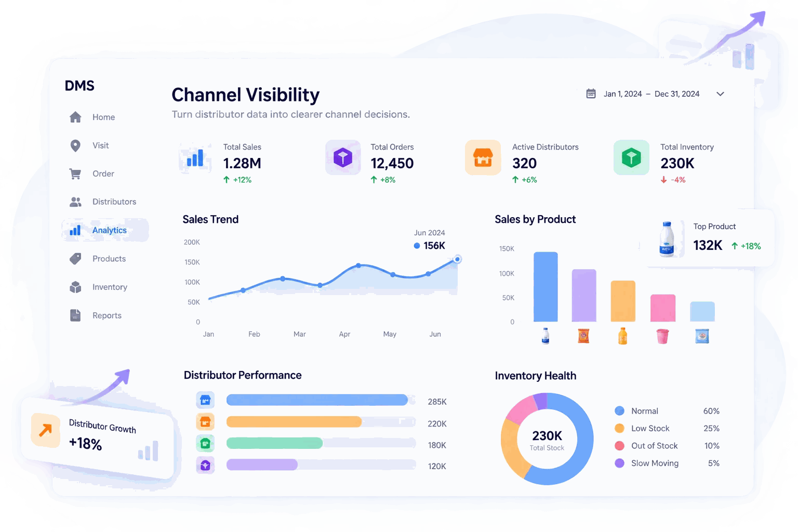Expand the date range dropdown chevron

point(720,94)
